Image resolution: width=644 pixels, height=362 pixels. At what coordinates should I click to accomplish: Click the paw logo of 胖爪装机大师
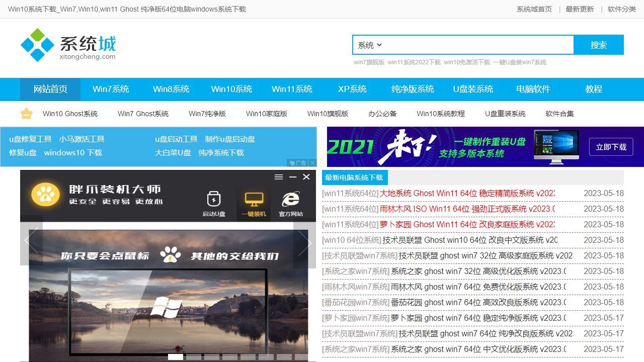coord(45,195)
